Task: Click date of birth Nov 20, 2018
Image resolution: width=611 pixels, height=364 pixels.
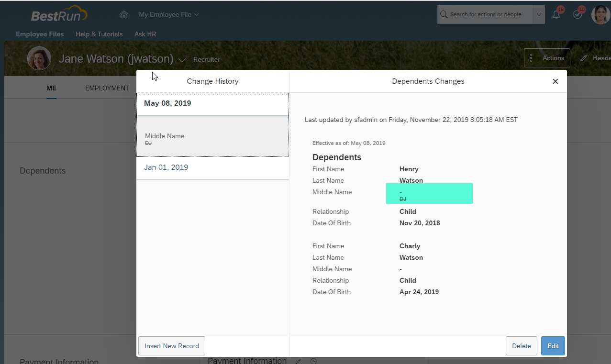Action: (420, 223)
